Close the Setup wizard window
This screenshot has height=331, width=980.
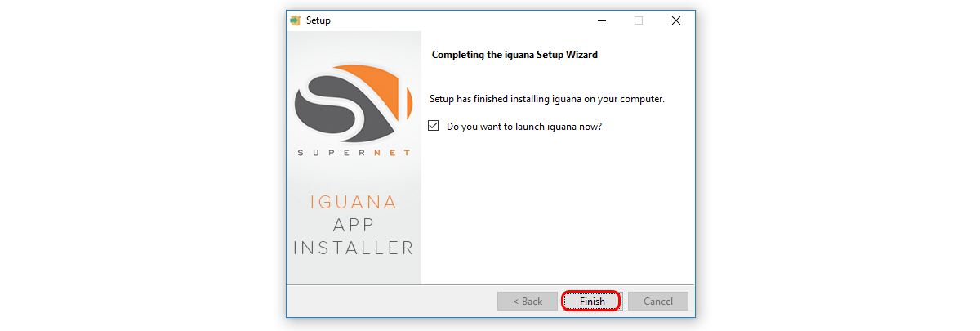(676, 20)
